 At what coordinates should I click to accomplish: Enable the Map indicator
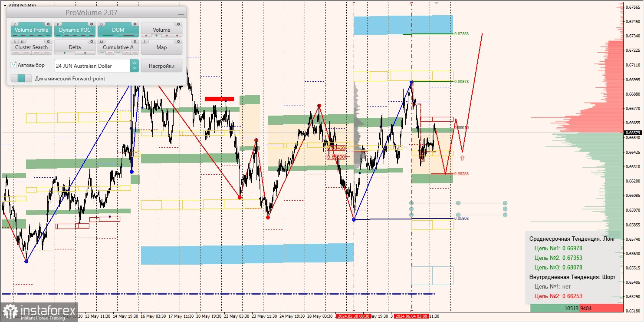click(x=161, y=47)
